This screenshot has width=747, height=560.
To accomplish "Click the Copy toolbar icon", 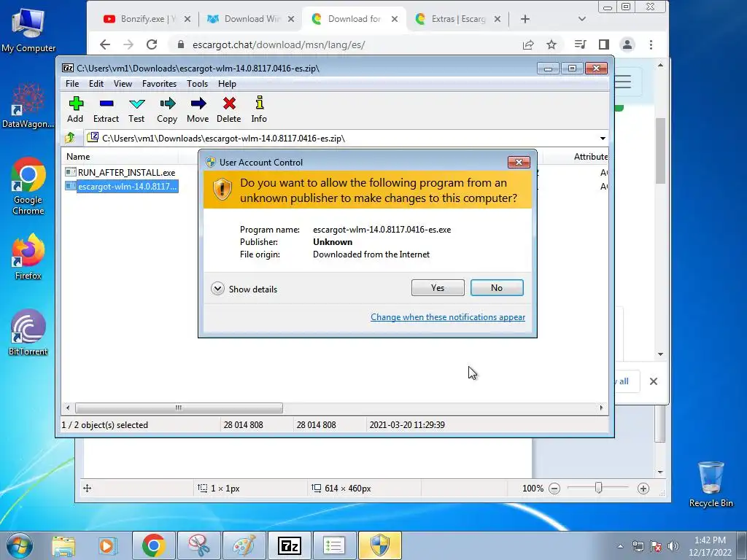I will click(x=167, y=109).
